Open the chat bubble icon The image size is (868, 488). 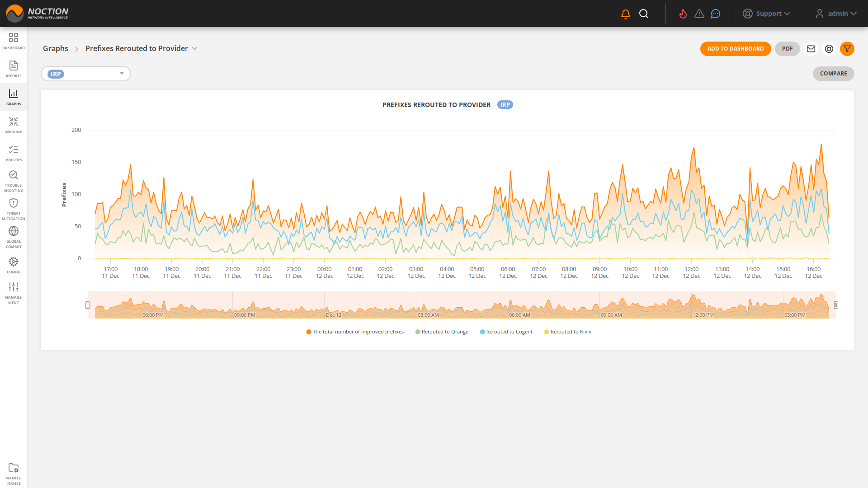pyautogui.click(x=715, y=14)
